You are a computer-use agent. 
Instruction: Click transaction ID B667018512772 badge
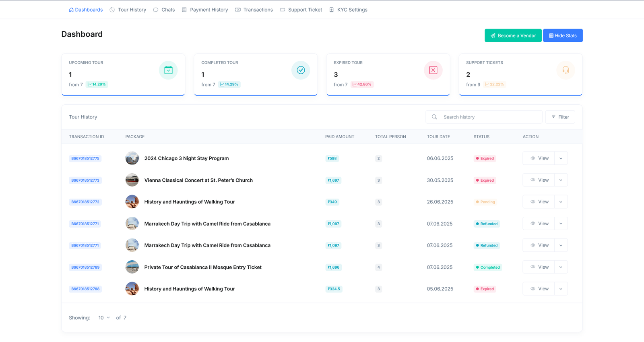point(85,202)
